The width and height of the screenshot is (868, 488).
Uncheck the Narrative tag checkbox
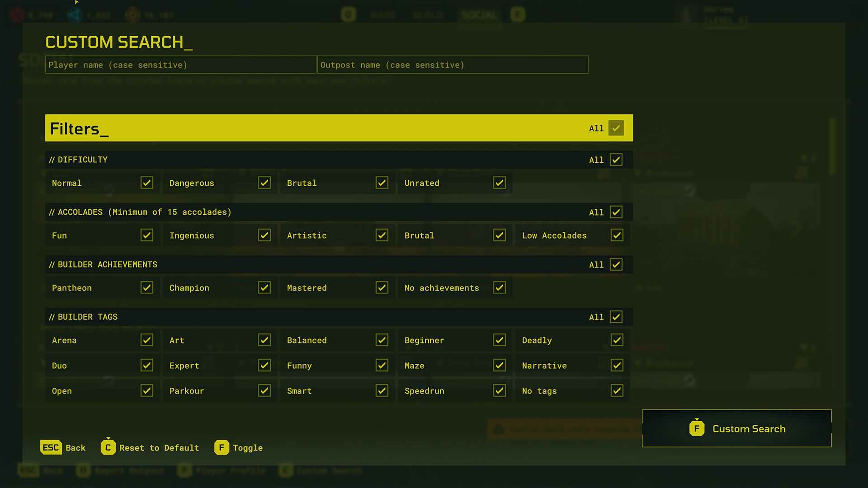[x=617, y=365]
